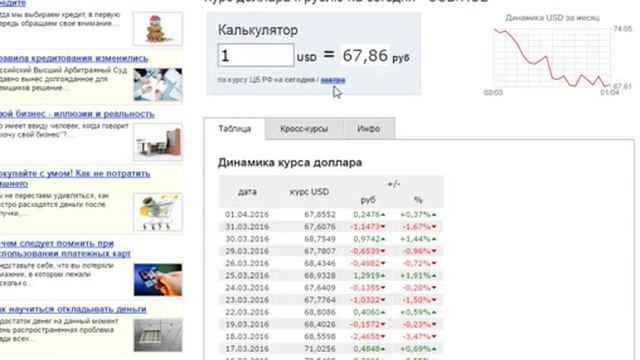Open article on how not to overspend

[x=75, y=178]
